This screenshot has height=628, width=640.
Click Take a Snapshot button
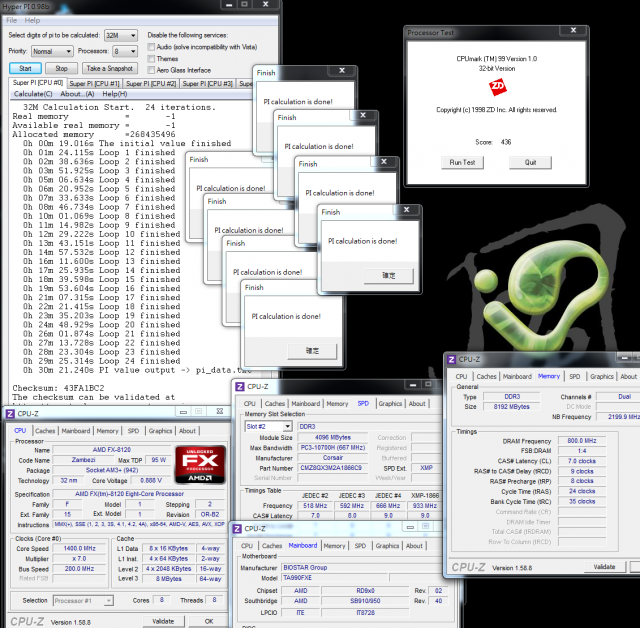click(110, 69)
